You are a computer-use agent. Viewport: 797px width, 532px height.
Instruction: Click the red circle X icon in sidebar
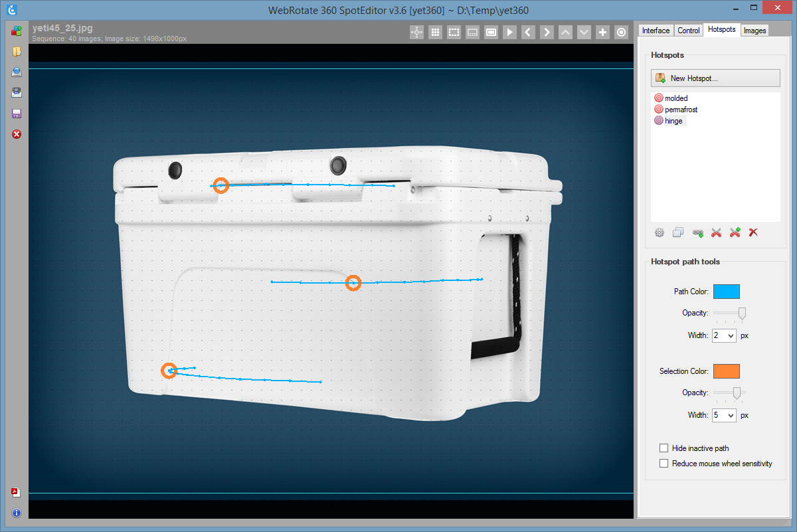click(17, 134)
